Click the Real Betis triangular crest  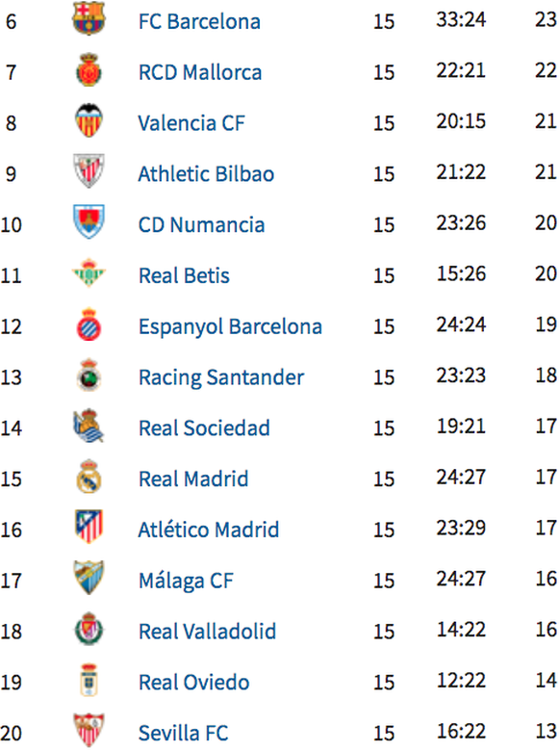89,272
